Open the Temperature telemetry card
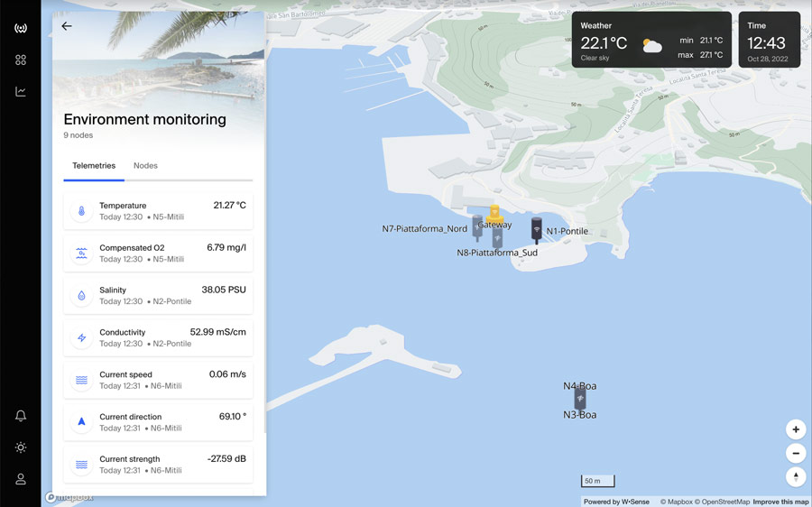 pyautogui.click(x=158, y=211)
